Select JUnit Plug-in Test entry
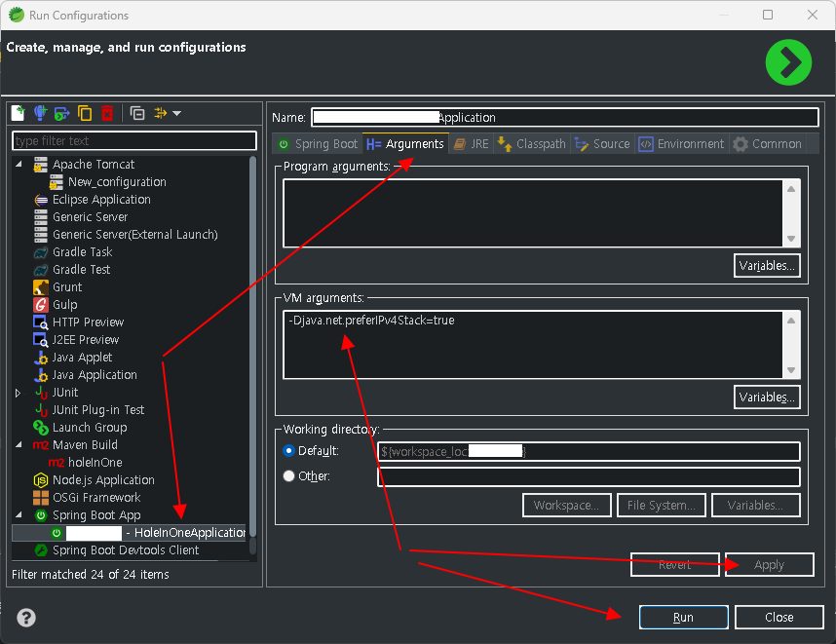This screenshot has width=836, height=644. tap(98, 410)
